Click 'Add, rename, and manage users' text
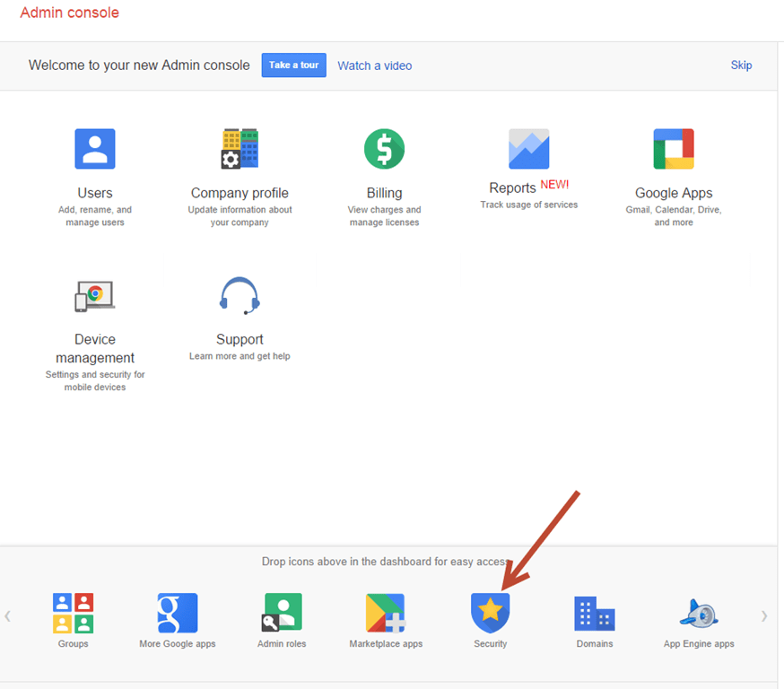Screen dimensions: 784x689 (x=95, y=216)
